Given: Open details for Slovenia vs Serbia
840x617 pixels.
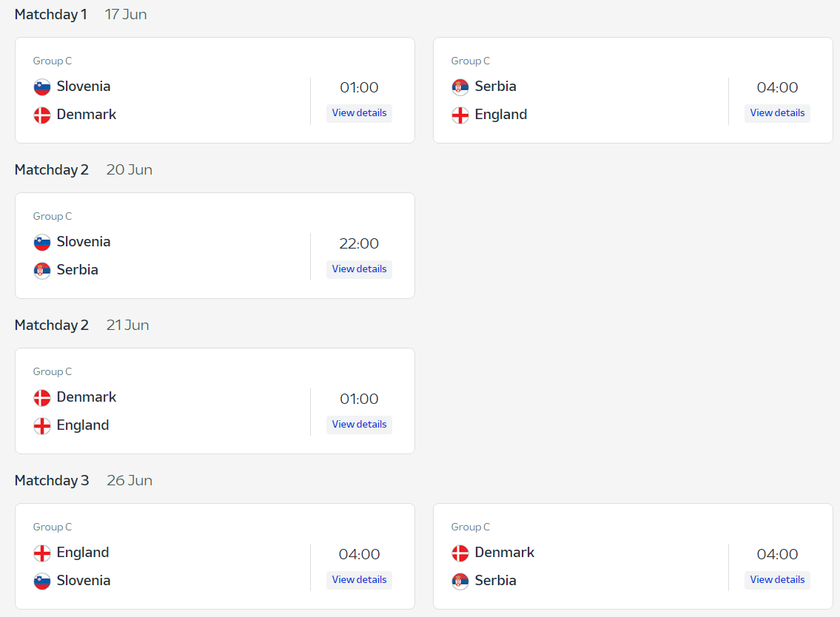Looking at the screenshot, I should [x=359, y=269].
